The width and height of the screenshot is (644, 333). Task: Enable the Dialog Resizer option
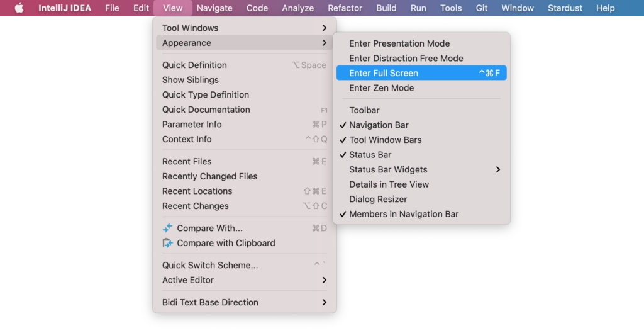(421, 199)
